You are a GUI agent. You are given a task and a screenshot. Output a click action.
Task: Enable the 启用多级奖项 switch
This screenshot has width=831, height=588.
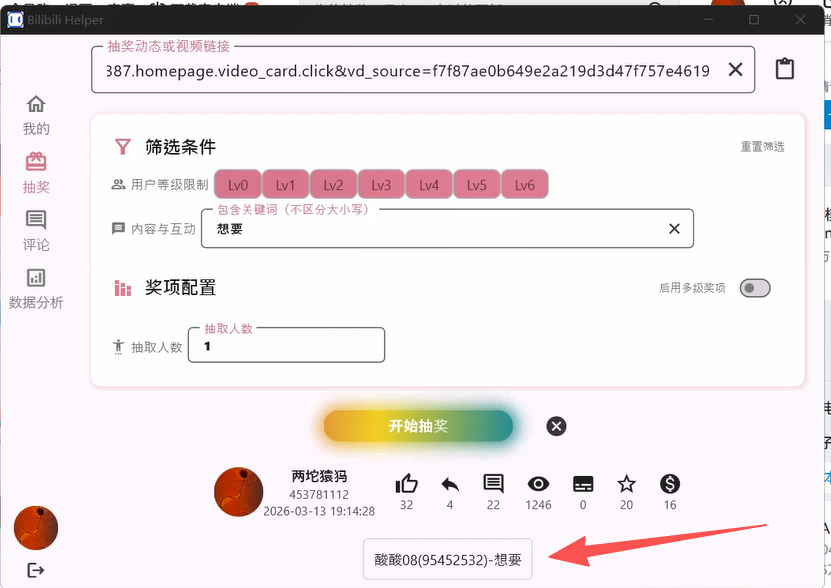pyautogui.click(x=755, y=287)
